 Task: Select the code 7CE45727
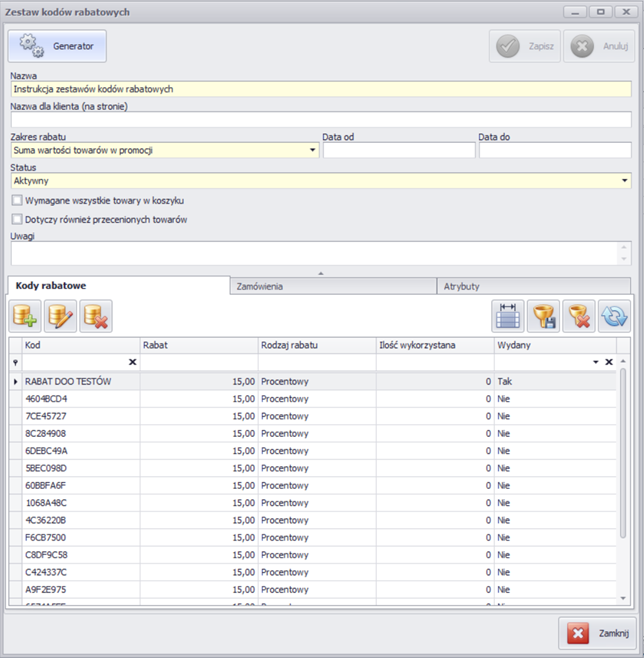(x=46, y=416)
